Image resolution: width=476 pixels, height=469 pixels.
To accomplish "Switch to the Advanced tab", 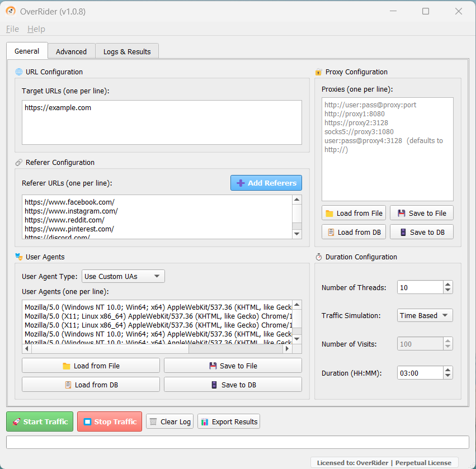I will click(71, 51).
